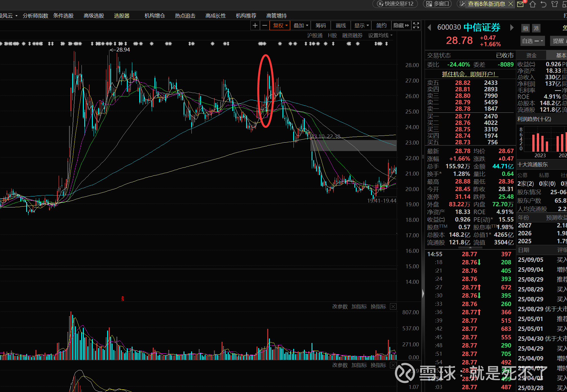
Task: Open the mail messages envelope icon
Action: point(520,4)
